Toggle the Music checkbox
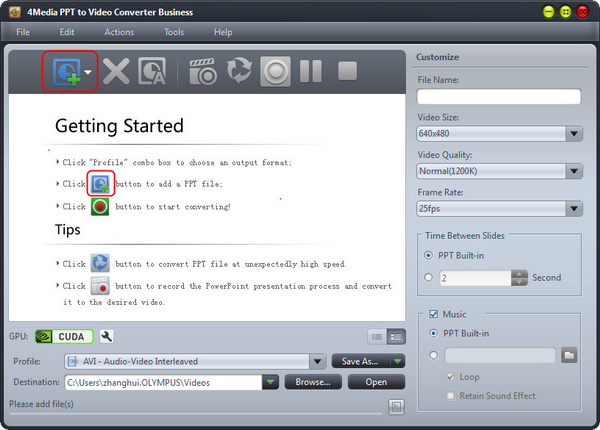Viewport: 600px width, 430px height. point(432,315)
